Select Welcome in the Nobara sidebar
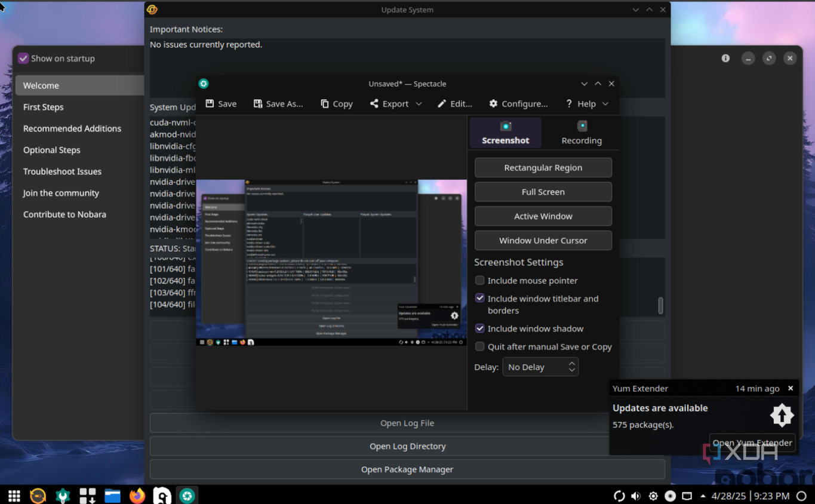 [x=79, y=85]
